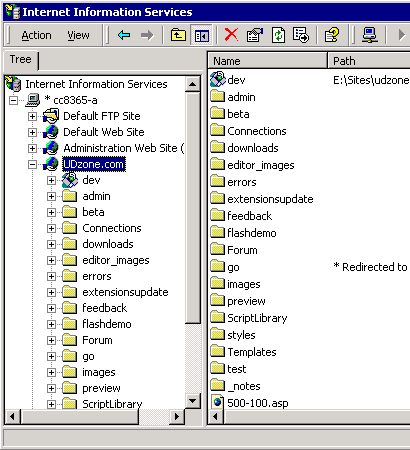This screenshot has width=410, height=450.
Task: Click the Back arrow toolbar icon
Action: point(124,35)
